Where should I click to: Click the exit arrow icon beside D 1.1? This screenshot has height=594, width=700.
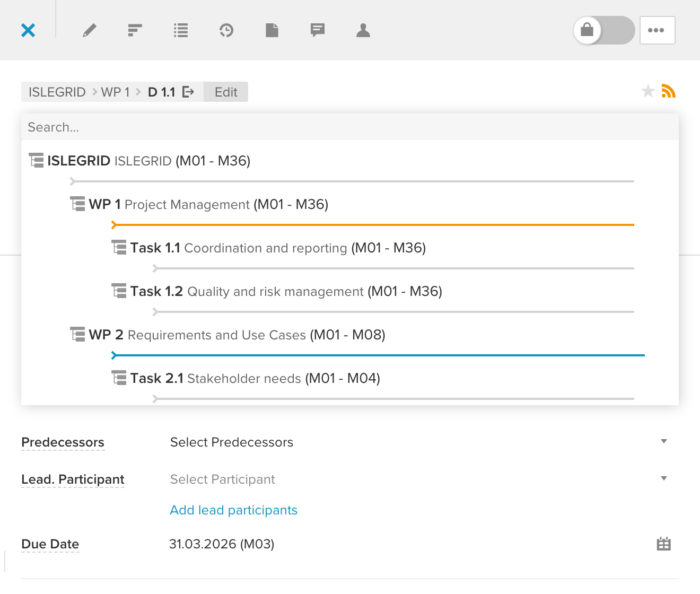point(188,92)
